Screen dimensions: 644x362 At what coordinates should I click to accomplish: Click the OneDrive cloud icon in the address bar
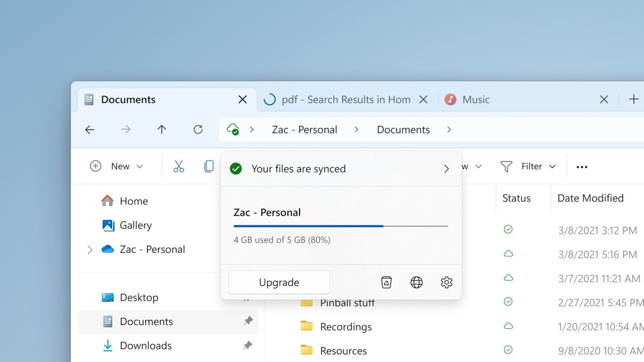pyautogui.click(x=232, y=129)
